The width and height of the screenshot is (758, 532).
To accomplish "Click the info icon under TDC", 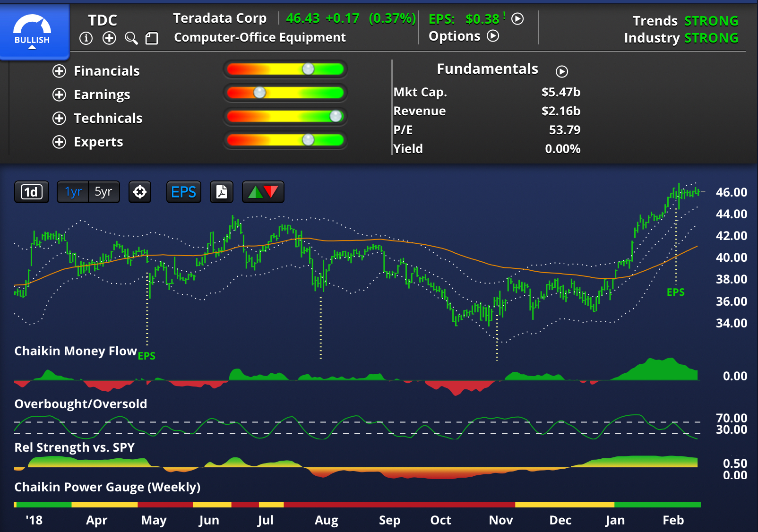I will coord(86,38).
